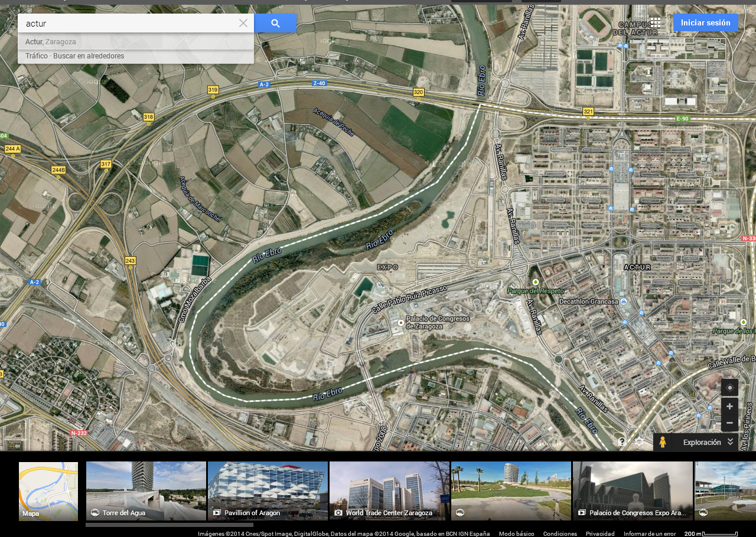Screen dimensions: 756x537
Task: Open the Google apps grid
Action: coord(655,23)
